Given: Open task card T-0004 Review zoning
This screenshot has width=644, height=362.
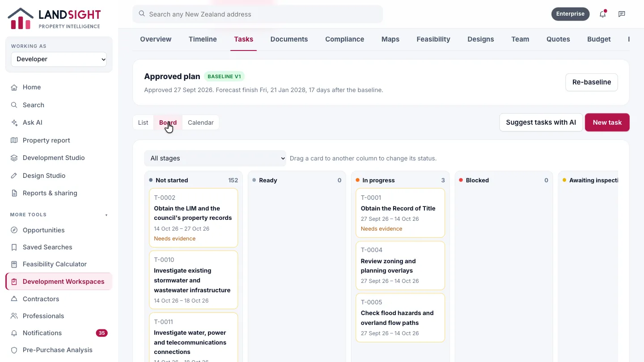Looking at the screenshot, I should tap(400, 265).
